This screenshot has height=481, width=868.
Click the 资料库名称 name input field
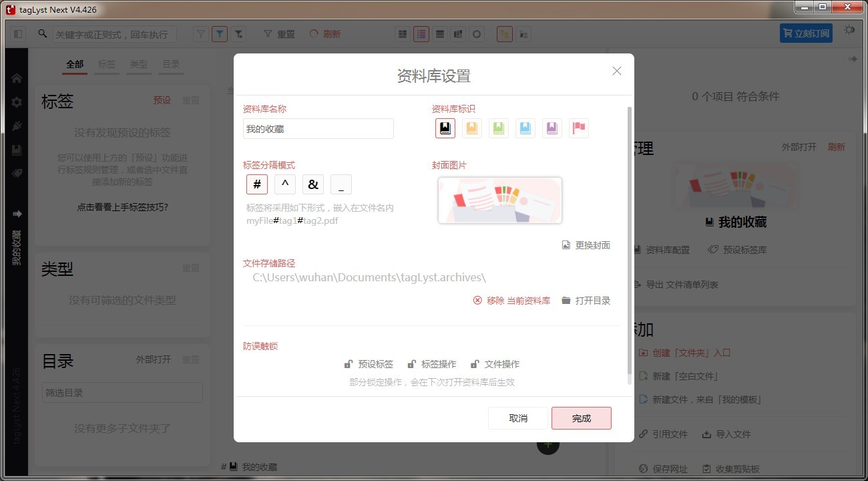coord(318,128)
